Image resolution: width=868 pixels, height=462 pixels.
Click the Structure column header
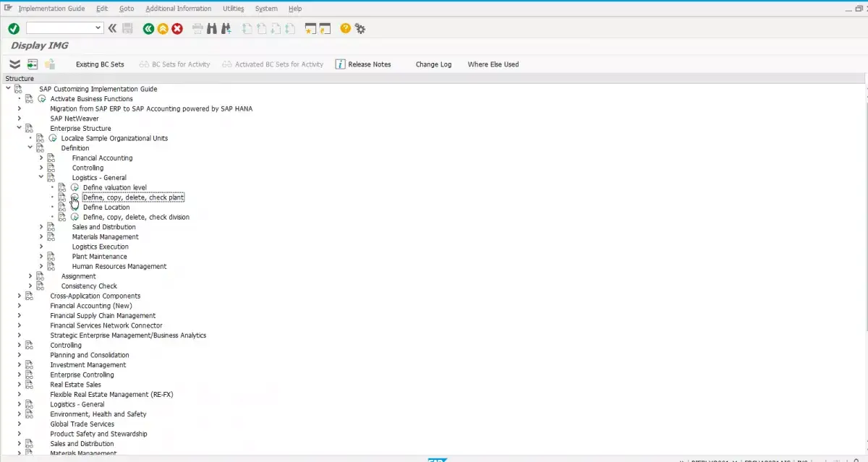point(20,78)
